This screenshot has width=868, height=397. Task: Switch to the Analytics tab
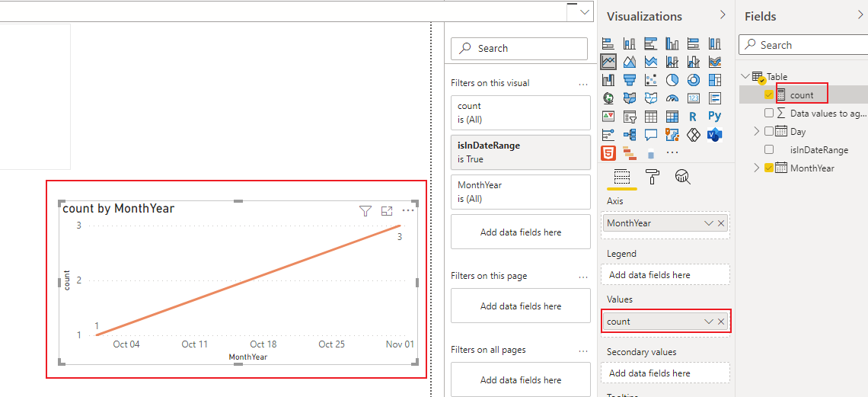point(681,178)
